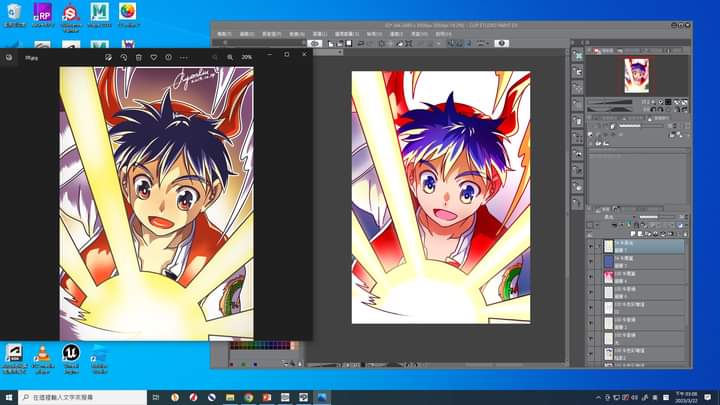Screen dimensions: 720x405
Task: Open Clip Studio's 編輯 (Edit) menu
Action: tap(247, 34)
